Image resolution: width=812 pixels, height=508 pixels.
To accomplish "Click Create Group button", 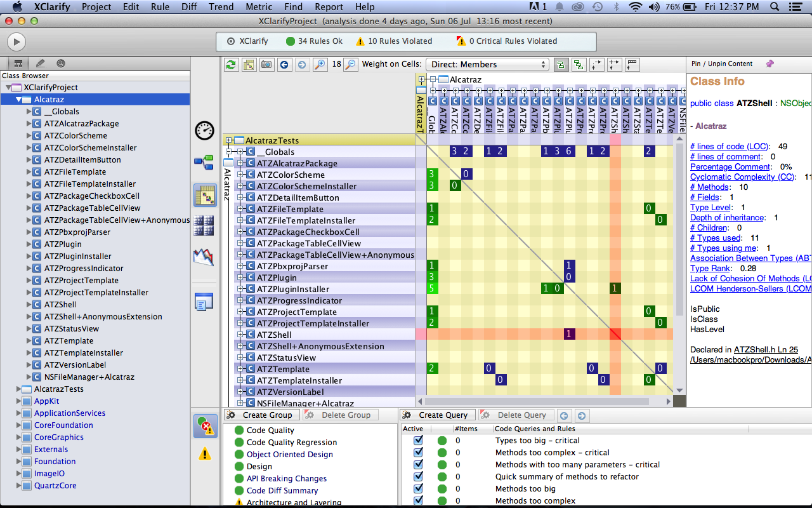I will pos(261,415).
